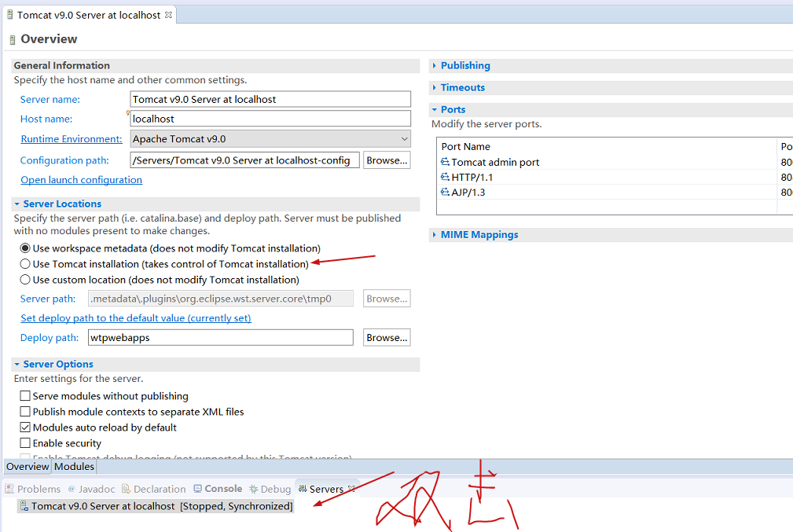Select the HTTP/1.1 port row

click(615, 177)
